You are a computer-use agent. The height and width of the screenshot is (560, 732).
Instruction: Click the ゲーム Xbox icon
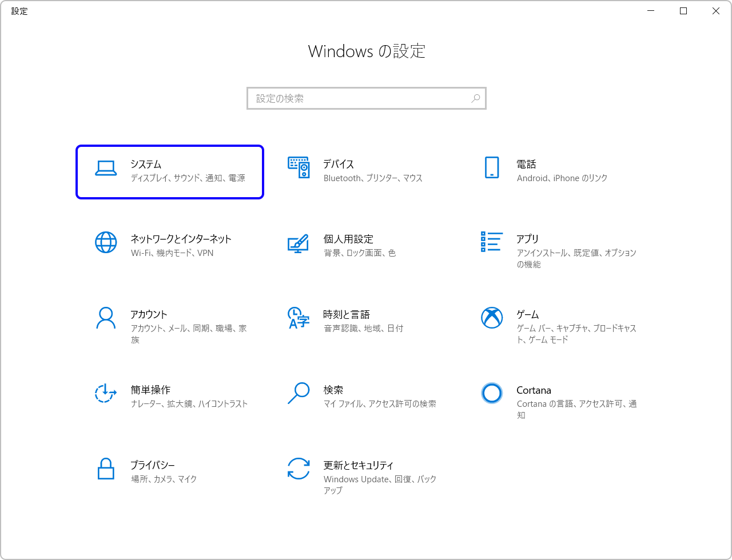click(x=492, y=318)
